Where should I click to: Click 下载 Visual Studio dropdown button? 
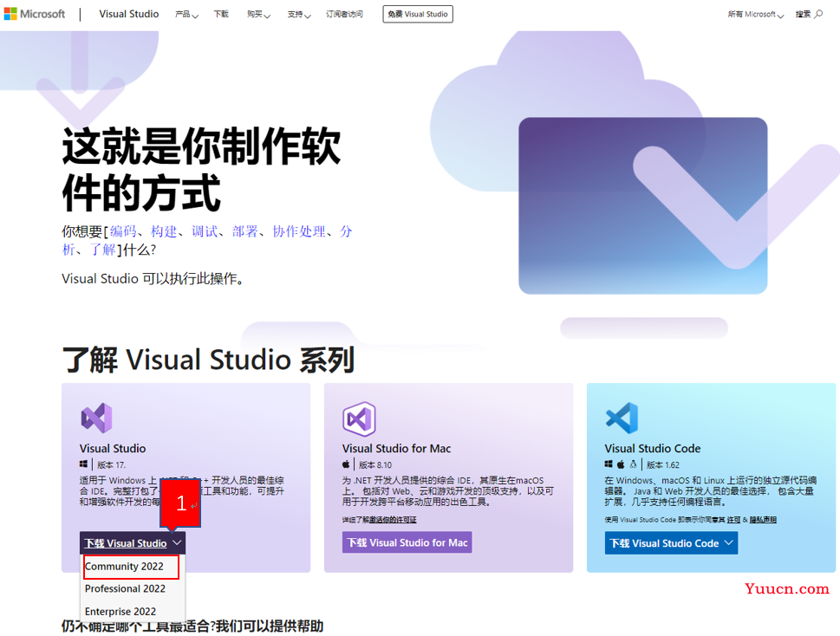(133, 542)
